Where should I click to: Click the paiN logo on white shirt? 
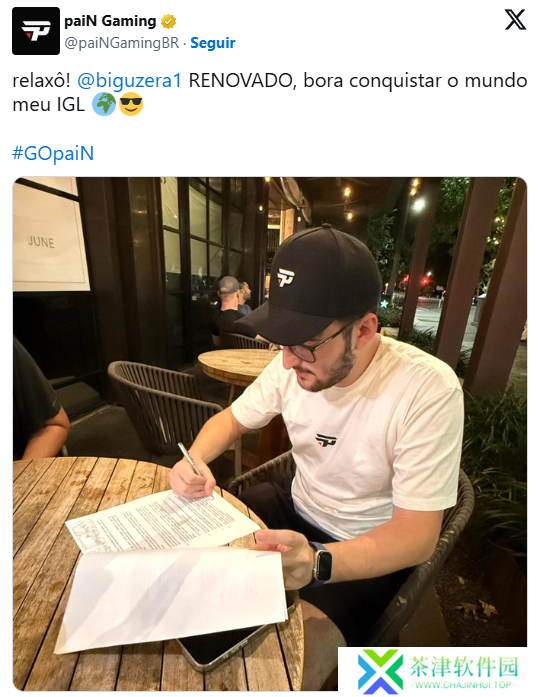click(x=326, y=440)
